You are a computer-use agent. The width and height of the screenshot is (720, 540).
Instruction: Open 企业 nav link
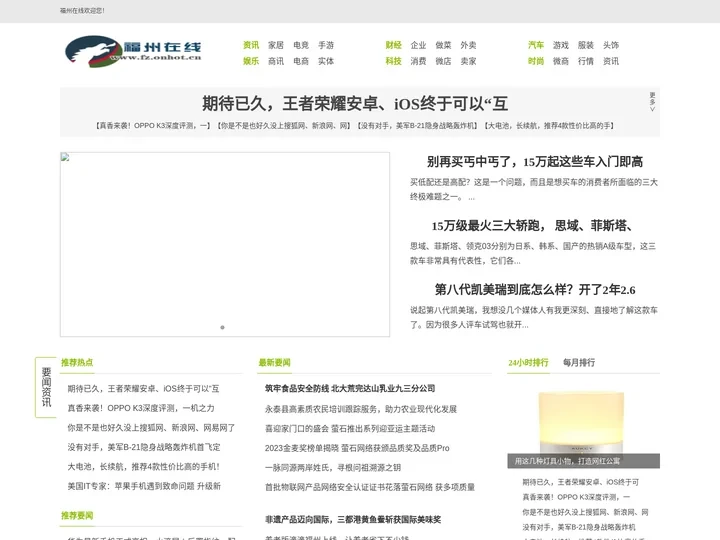[x=418, y=45]
